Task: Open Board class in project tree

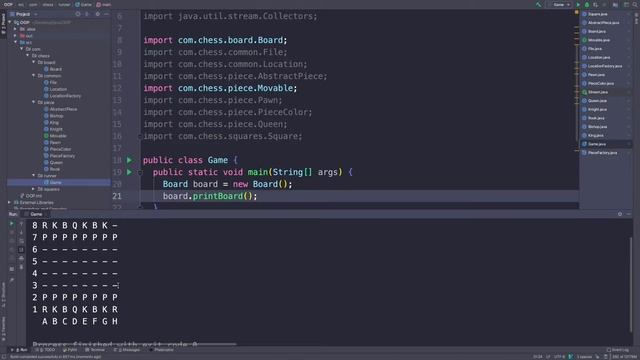Action: click(x=53, y=69)
